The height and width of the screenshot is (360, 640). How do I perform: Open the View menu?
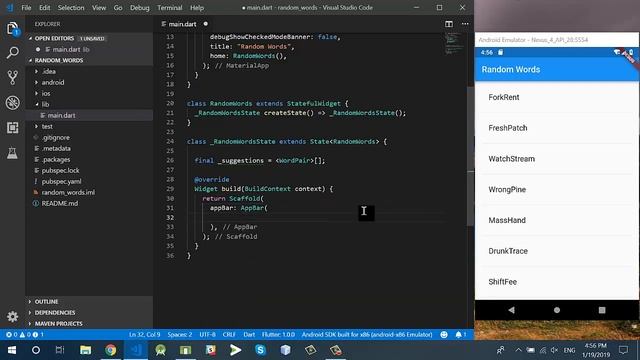[99, 7]
